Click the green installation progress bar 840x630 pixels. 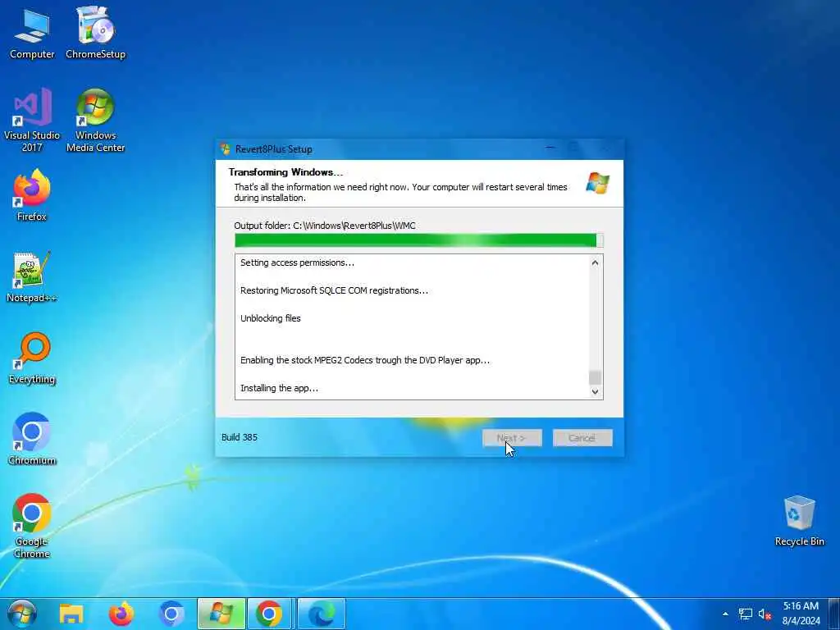pos(419,240)
